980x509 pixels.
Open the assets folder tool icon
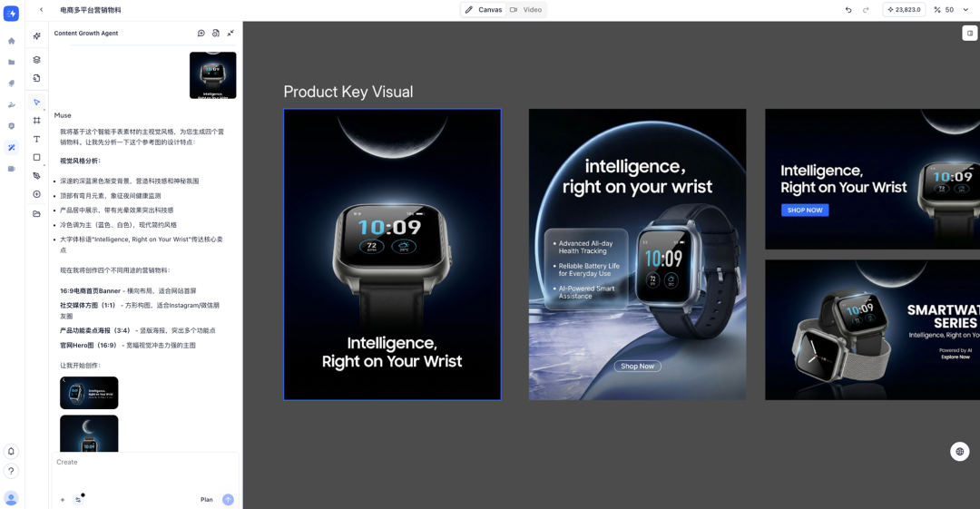tap(37, 214)
